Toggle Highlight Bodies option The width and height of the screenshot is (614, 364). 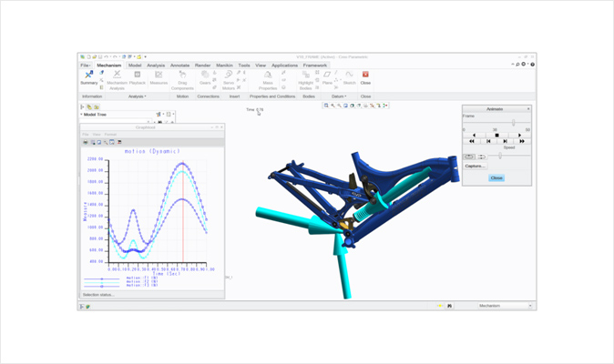pyautogui.click(x=305, y=80)
